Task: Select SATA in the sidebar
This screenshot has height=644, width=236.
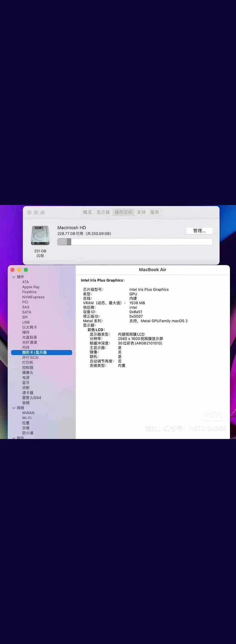Action: click(x=27, y=312)
